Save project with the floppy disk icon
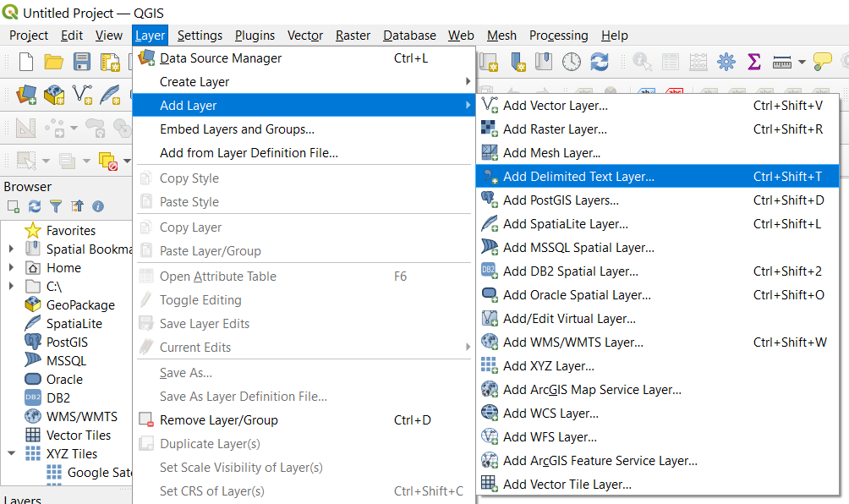 [82, 62]
